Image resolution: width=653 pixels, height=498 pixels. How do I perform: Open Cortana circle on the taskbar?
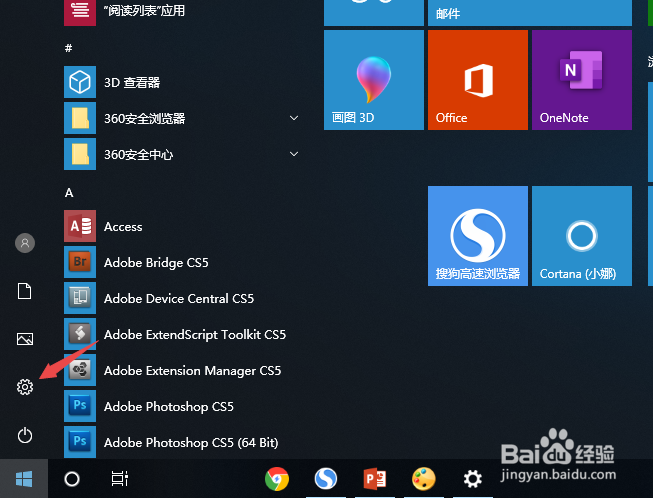coord(72,479)
